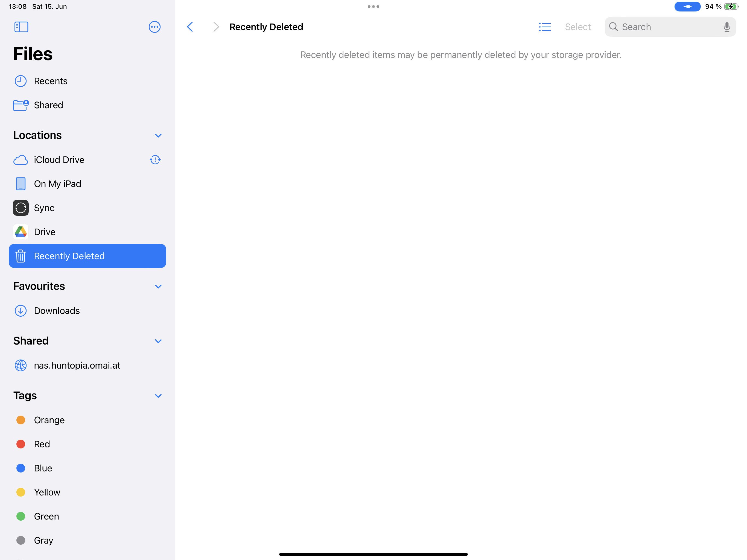Open the More options ellipsis menu
Image resolution: width=747 pixels, height=560 pixels.
(154, 27)
